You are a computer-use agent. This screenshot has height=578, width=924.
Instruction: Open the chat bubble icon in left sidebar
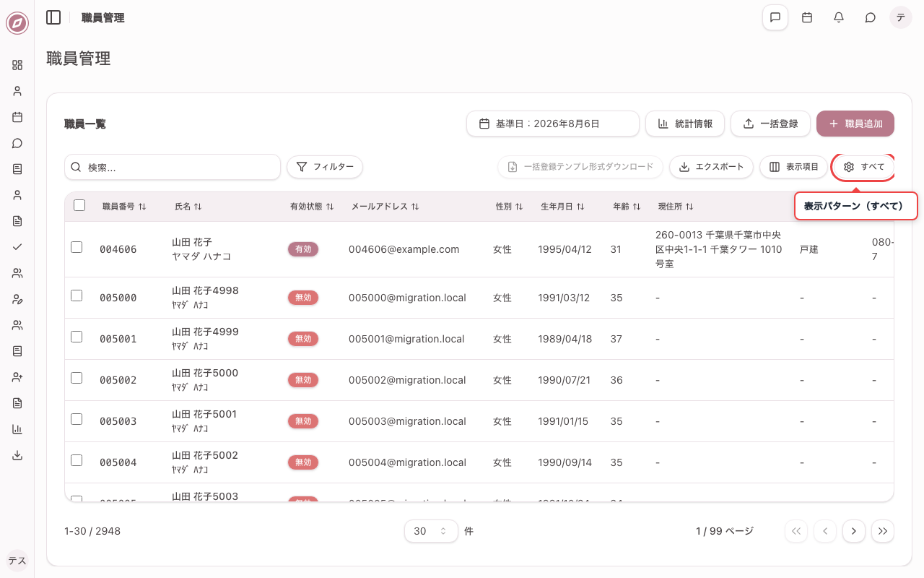coord(17,143)
